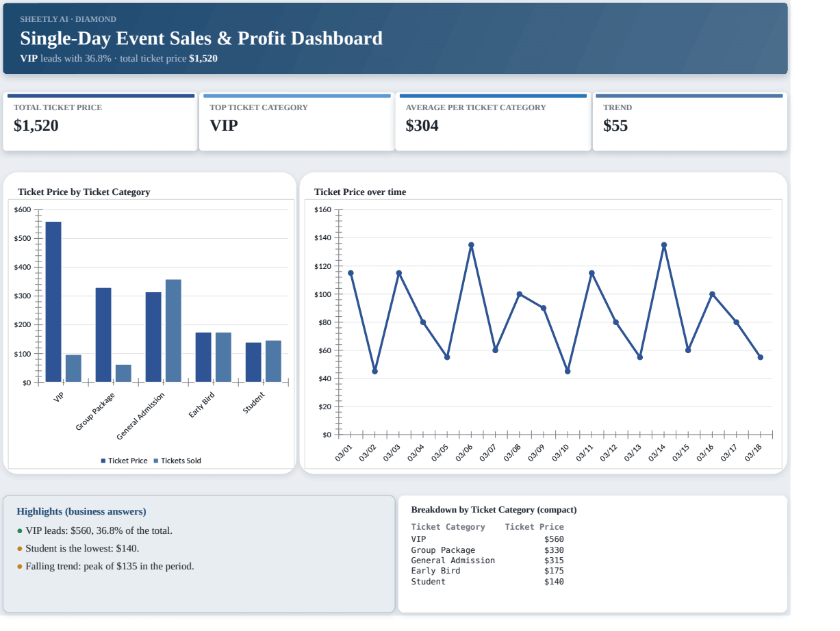This screenshot has height=631, width=840.
Task: Click the $600 bar chart axis value
Action: point(22,209)
